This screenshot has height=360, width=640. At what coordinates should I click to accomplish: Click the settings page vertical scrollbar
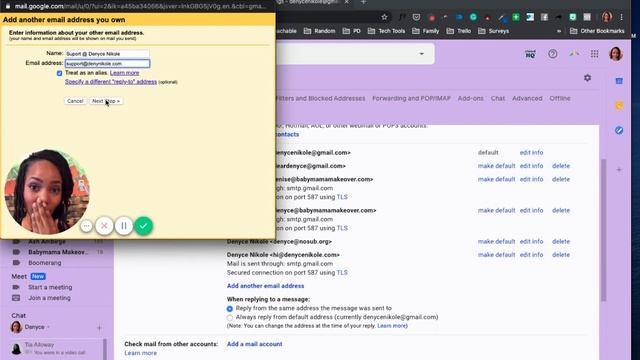(x=604, y=231)
